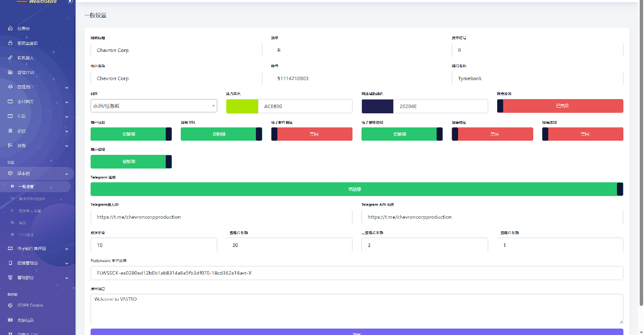Click the shield icon beside 管理部分
Viewport: 644px width, 335px height.
10,278
